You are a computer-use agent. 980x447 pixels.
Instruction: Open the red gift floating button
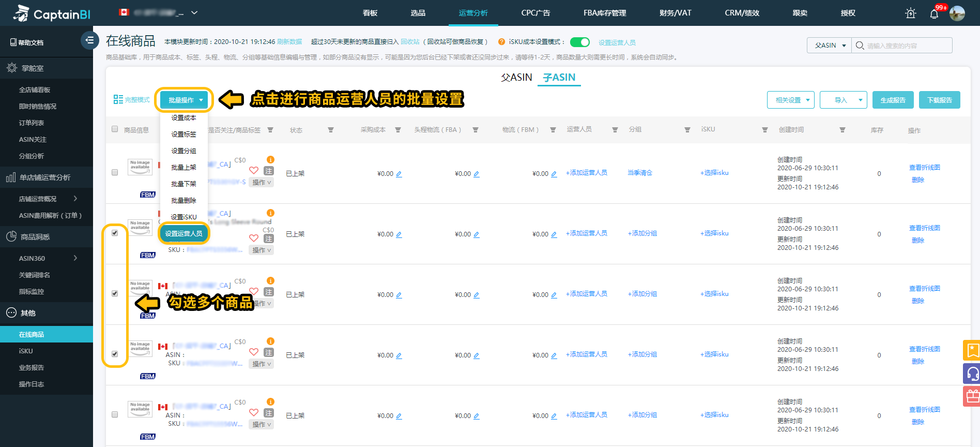coord(972,397)
